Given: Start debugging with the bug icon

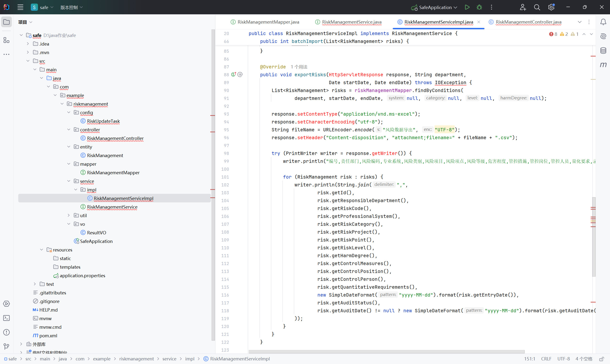Looking at the screenshot, I should [479, 7].
